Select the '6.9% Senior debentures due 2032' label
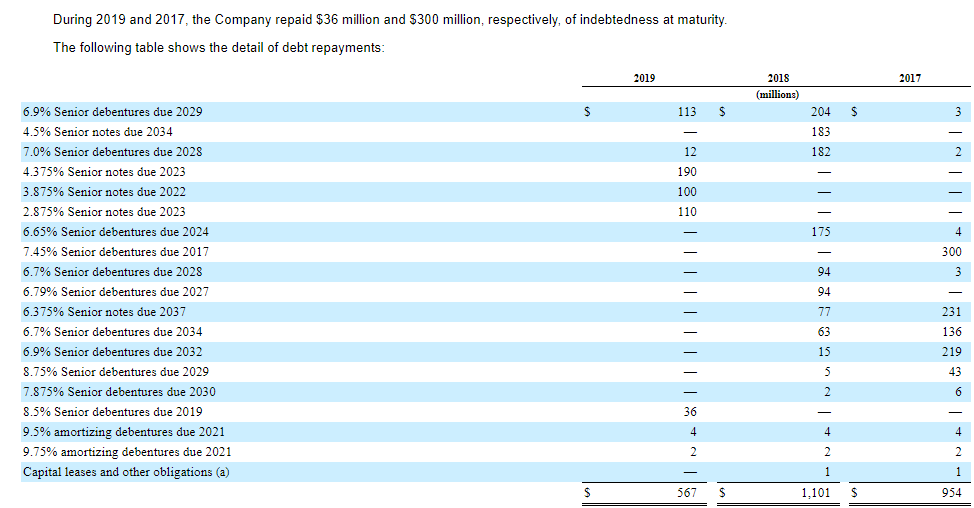 (x=112, y=352)
